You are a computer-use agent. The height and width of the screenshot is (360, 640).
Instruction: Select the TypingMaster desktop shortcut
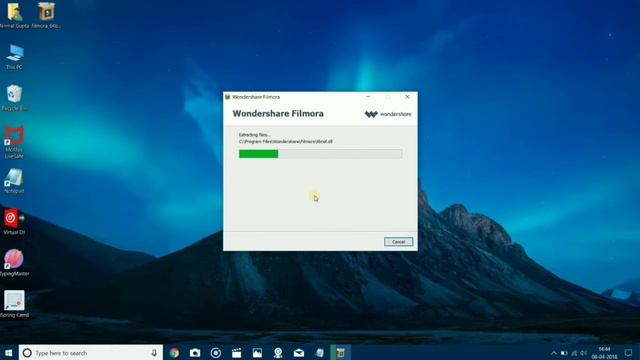pos(15,263)
